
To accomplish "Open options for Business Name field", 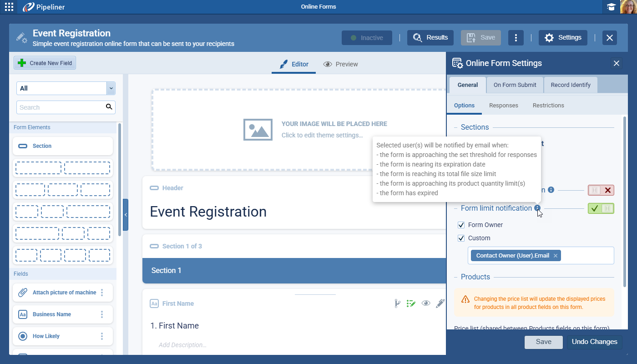I will click(102, 314).
